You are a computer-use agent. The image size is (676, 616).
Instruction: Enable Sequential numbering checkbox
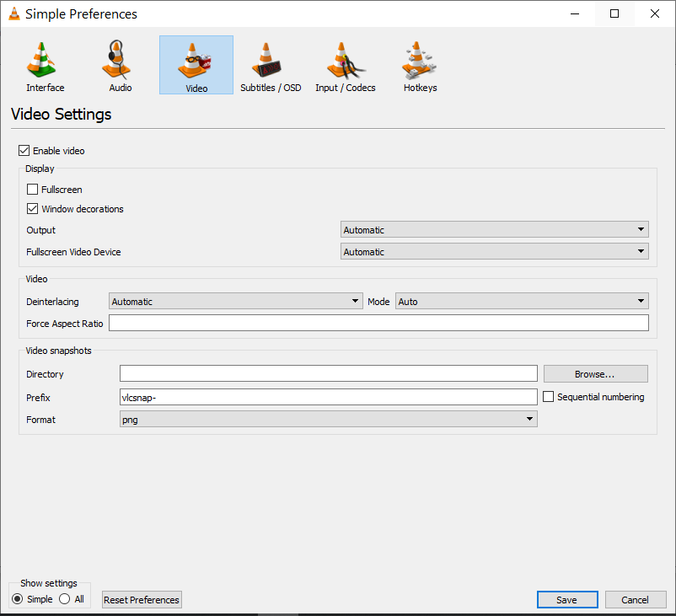pos(548,397)
